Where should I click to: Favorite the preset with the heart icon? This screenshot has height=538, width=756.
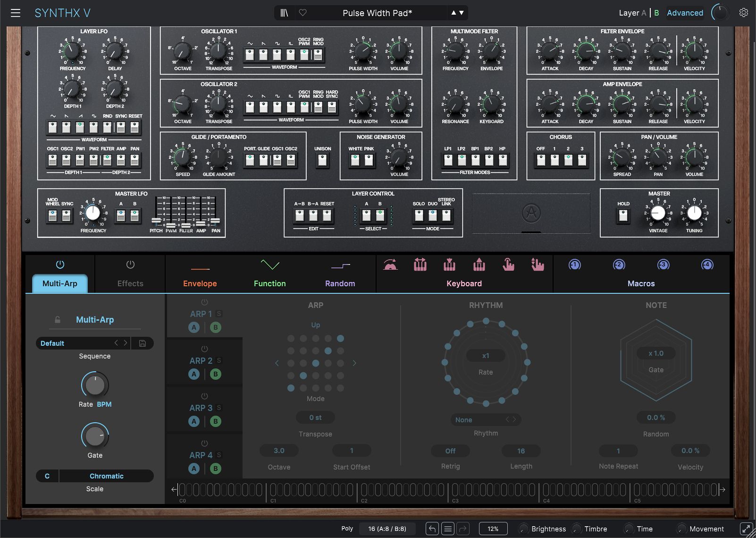[303, 13]
